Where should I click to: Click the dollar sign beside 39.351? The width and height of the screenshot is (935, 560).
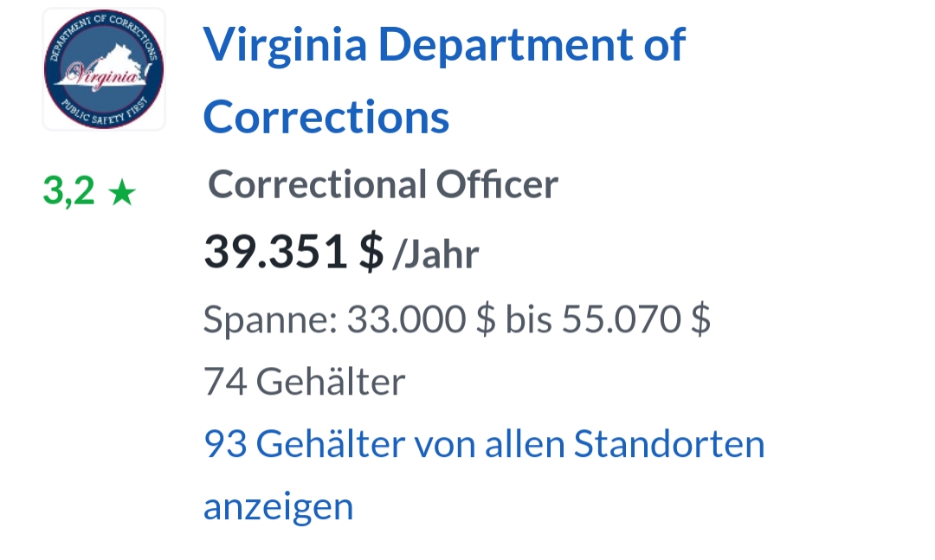(371, 252)
